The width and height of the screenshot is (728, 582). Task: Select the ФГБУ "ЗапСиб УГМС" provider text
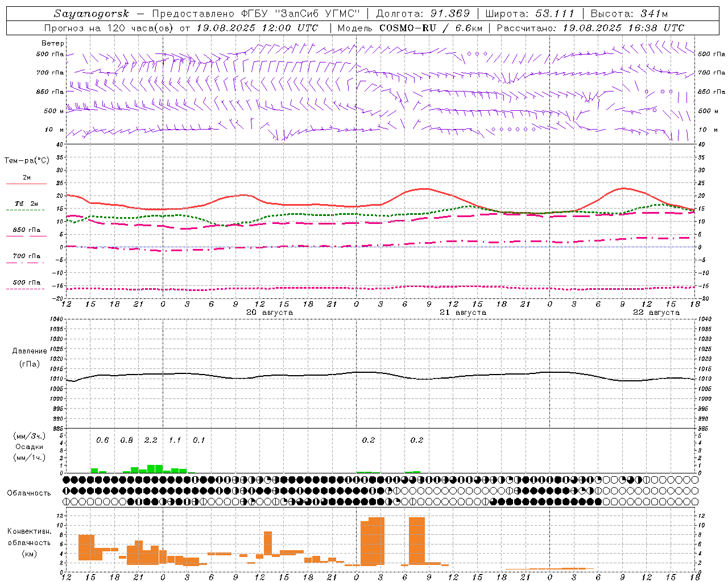pos(301,14)
